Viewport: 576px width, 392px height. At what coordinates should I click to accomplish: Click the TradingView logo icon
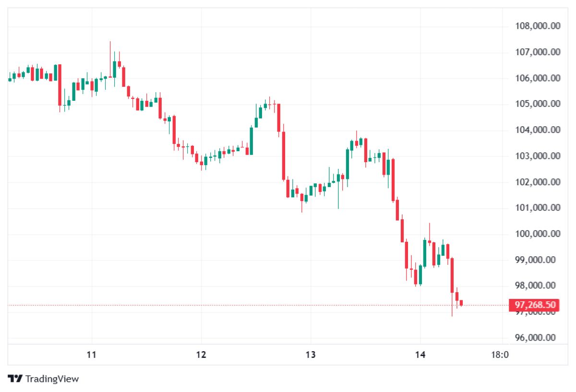coord(15,379)
